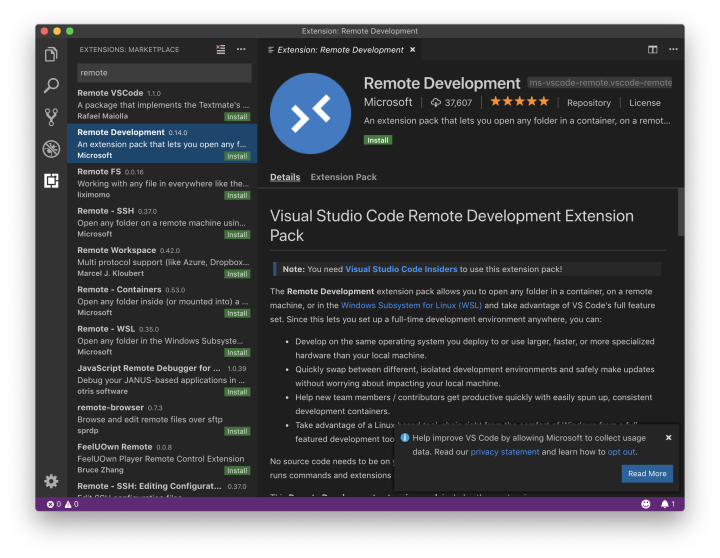Select the Extension: Remote Development tab
Viewport: 720px width, 558px height.
click(340, 50)
